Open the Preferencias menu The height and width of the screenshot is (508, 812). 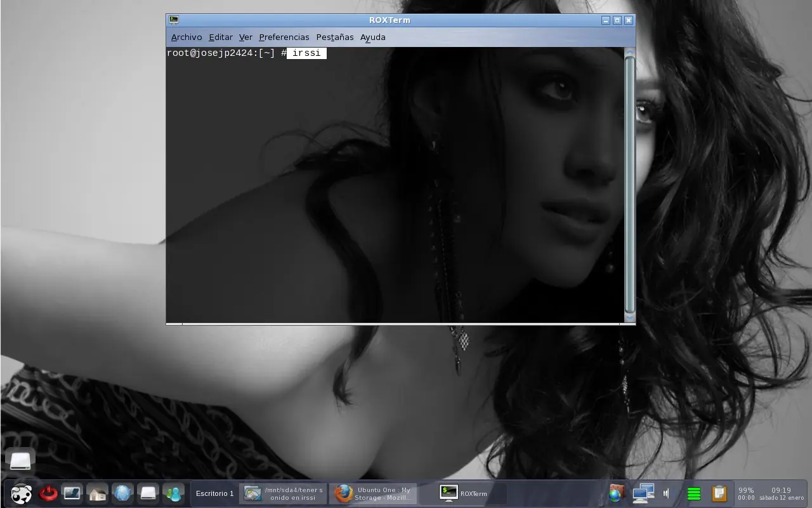click(284, 37)
